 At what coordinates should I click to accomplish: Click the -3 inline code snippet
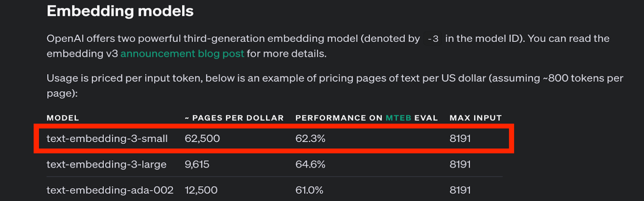click(x=433, y=39)
